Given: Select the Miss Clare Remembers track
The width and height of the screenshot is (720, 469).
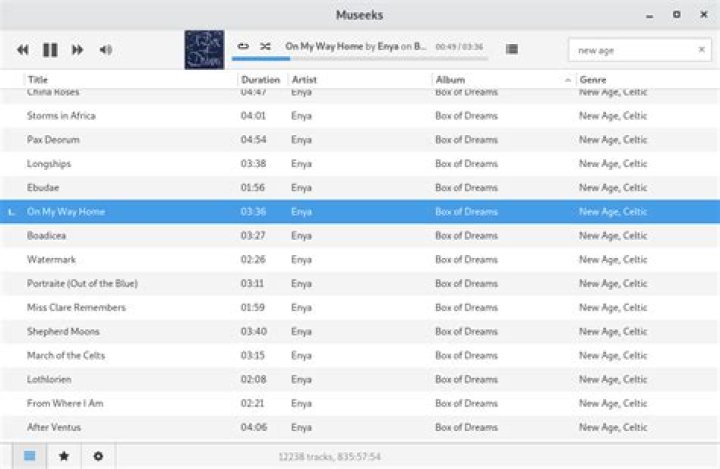Looking at the screenshot, I should pos(360,307).
